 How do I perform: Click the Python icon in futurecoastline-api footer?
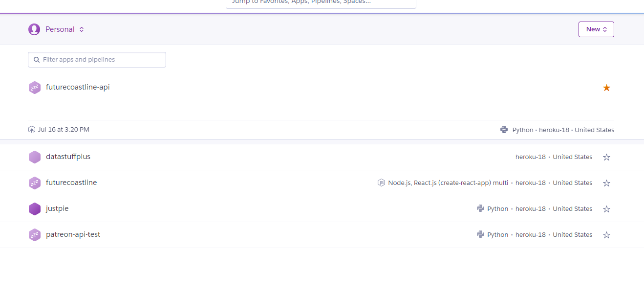coord(504,130)
